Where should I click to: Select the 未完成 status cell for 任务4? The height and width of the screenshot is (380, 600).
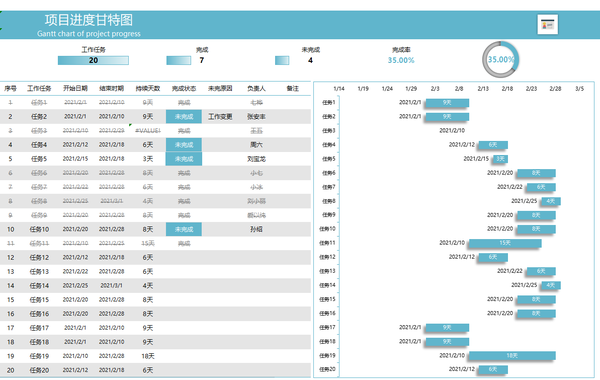tap(184, 145)
